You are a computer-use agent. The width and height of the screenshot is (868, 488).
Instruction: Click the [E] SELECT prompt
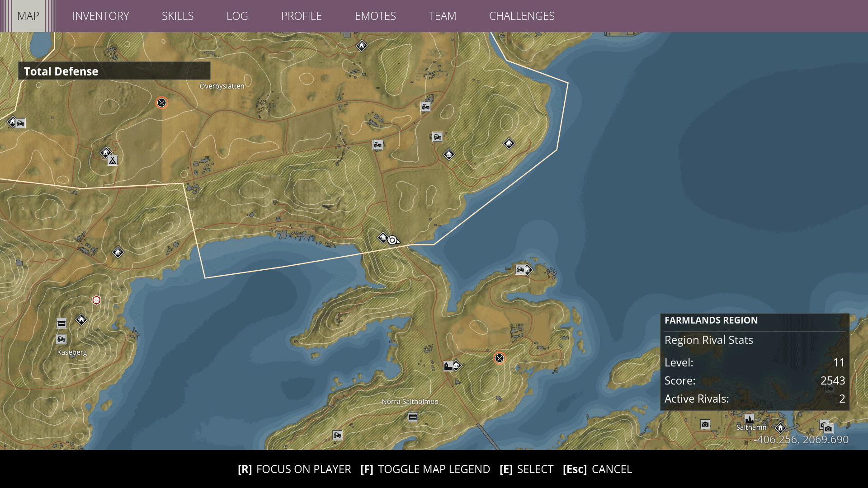[x=526, y=469]
